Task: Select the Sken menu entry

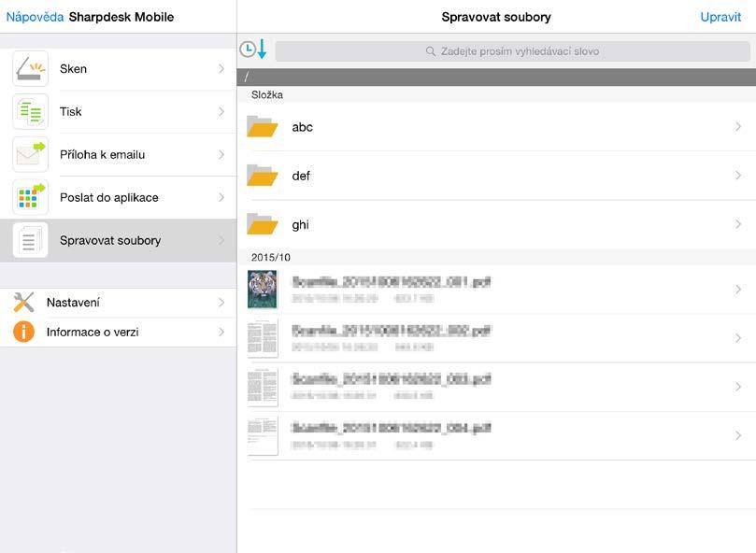Action: 118,68
